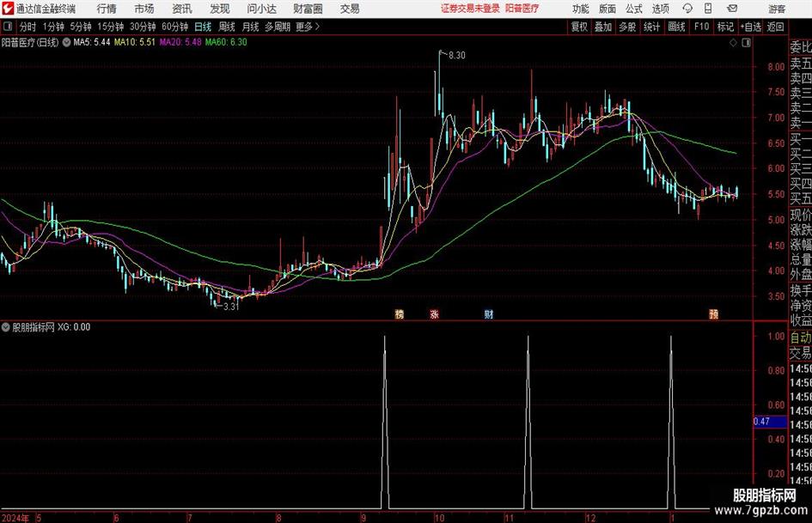Click the 叠加 overlay button

coord(603,27)
